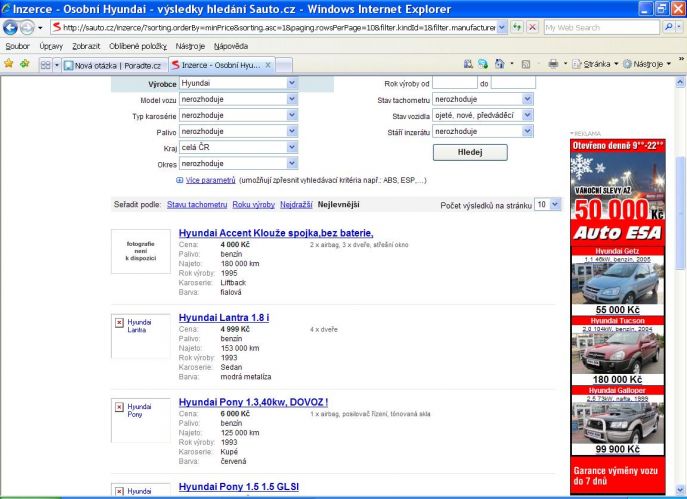Open the address bar history dropdown arrow
The image size is (687, 499).
502,28
